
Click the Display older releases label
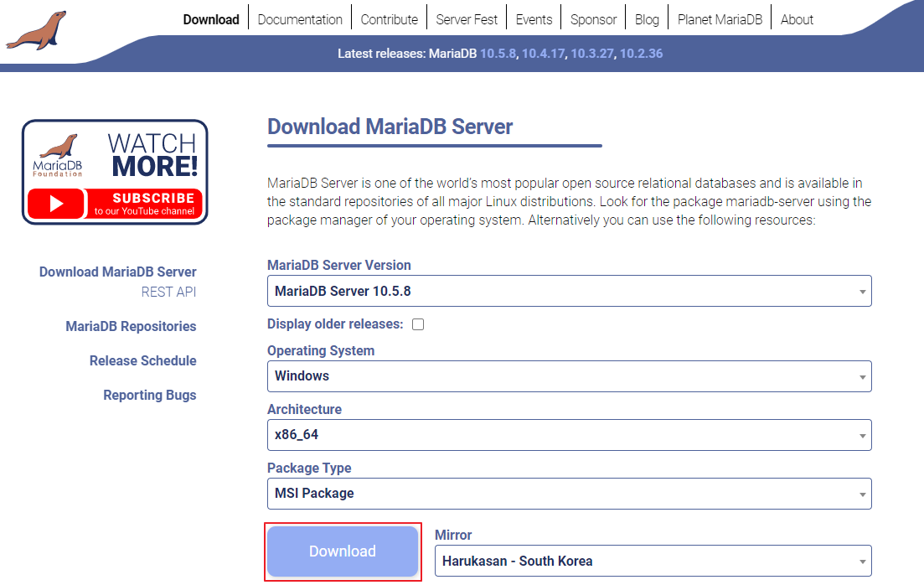(335, 324)
